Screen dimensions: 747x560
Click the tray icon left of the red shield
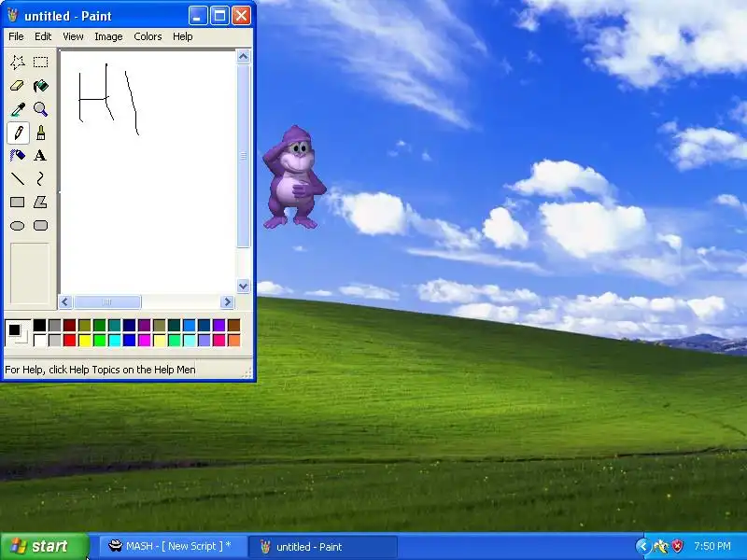(661, 546)
